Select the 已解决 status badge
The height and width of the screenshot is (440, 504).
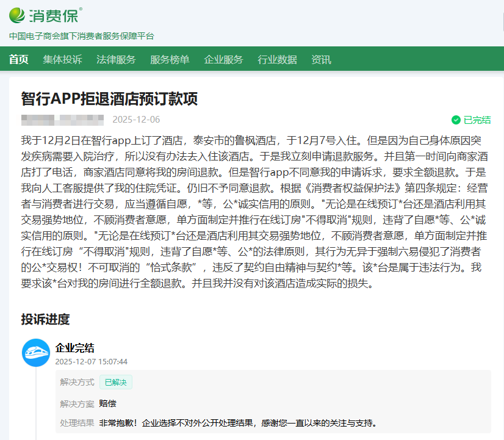(115, 381)
